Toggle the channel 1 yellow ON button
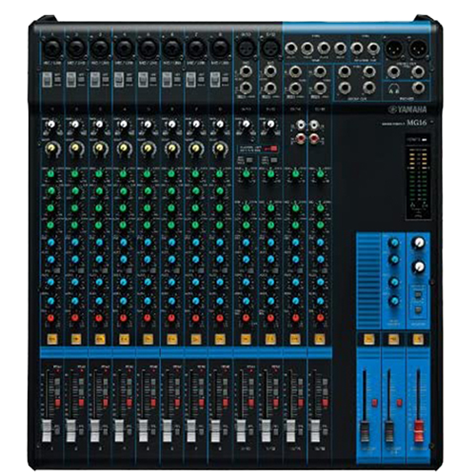This screenshot has height=476, width=476. tap(51, 339)
